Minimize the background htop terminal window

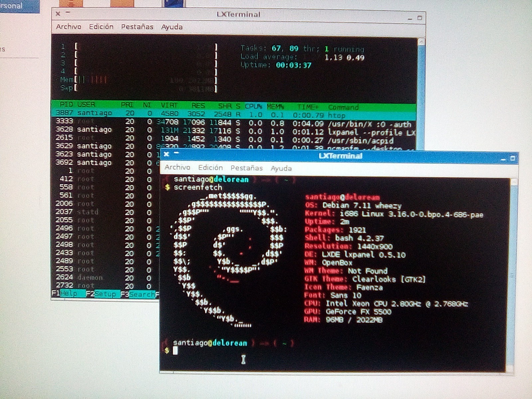click(x=410, y=19)
